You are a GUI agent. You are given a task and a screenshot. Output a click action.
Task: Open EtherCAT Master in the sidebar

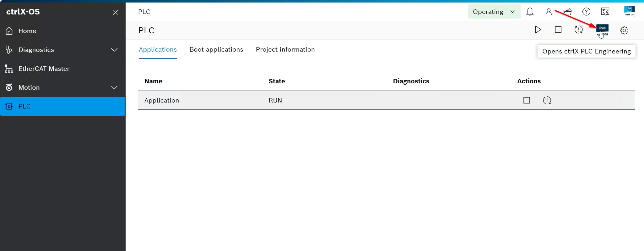point(44,69)
